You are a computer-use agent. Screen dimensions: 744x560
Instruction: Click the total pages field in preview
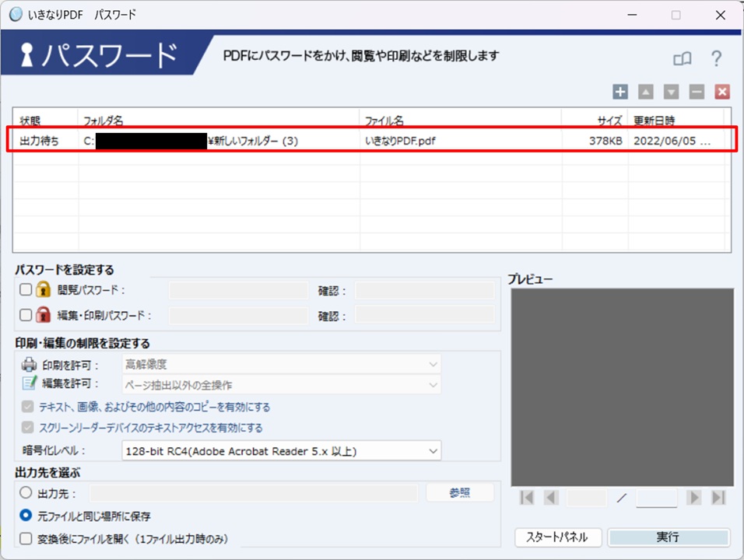tap(657, 498)
